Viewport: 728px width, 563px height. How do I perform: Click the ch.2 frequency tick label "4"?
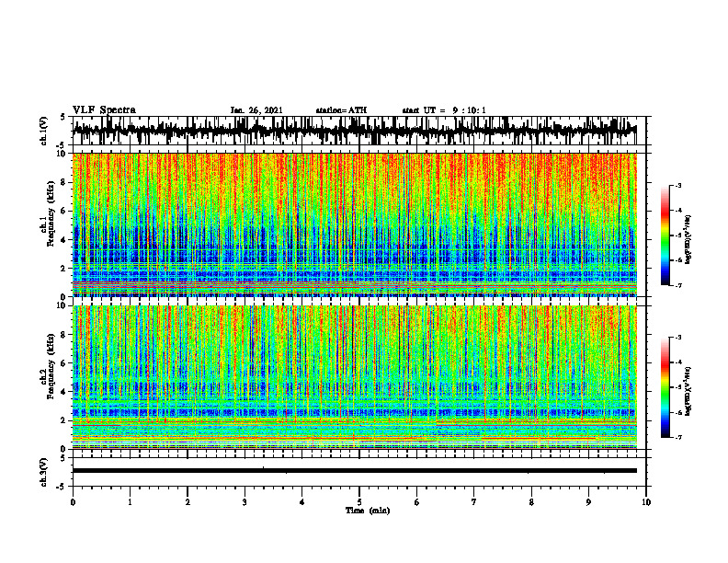pyautogui.click(x=65, y=392)
